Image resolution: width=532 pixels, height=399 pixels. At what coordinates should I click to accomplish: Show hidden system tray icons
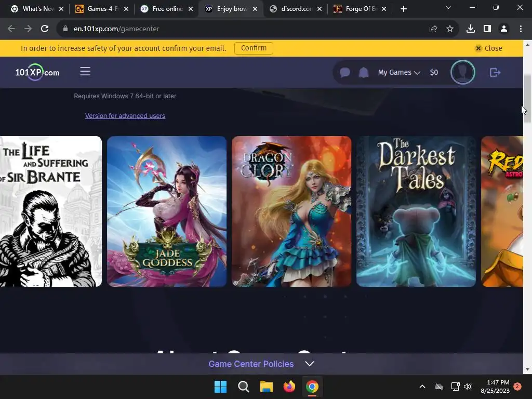tap(422, 387)
